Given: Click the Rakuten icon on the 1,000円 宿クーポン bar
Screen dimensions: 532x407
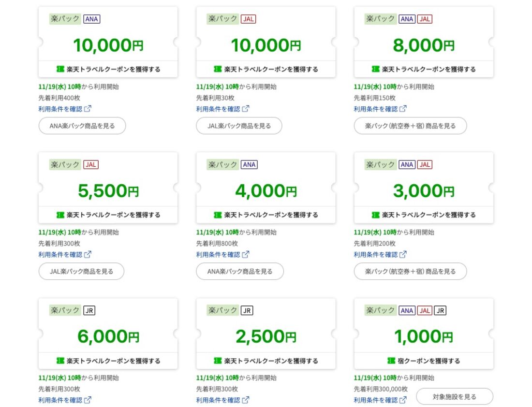Looking at the screenshot, I should pyautogui.click(x=390, y=360).
